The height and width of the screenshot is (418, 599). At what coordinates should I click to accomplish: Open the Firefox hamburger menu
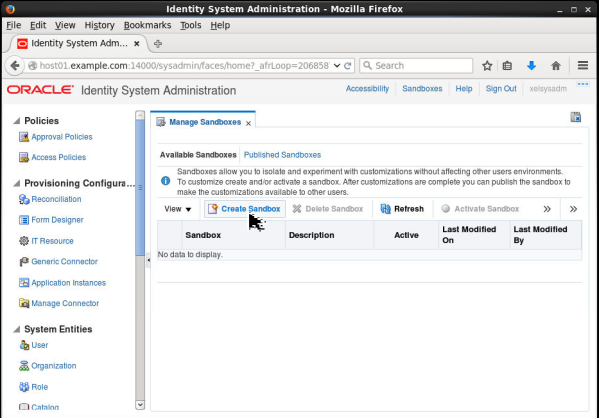pos(583,66)
